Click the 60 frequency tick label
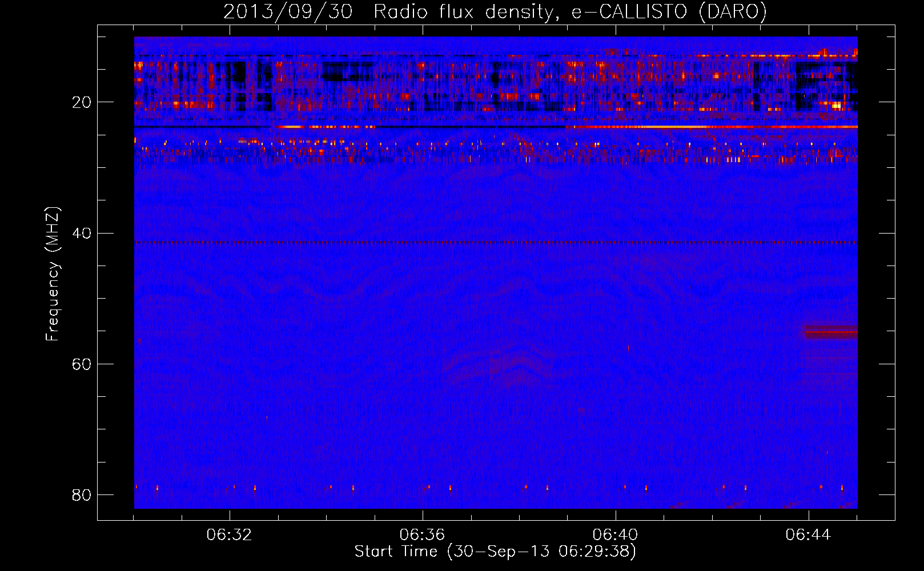The width and height of the screenshot is (924, 571). point(82,364)
